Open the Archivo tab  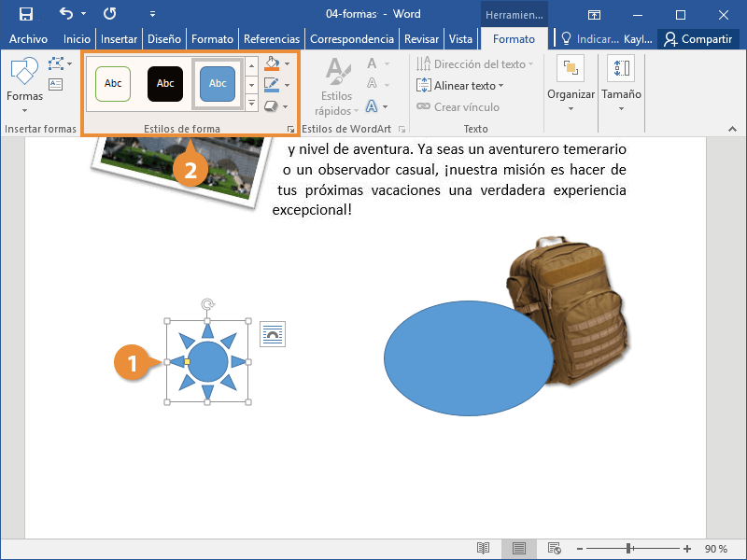28,39
